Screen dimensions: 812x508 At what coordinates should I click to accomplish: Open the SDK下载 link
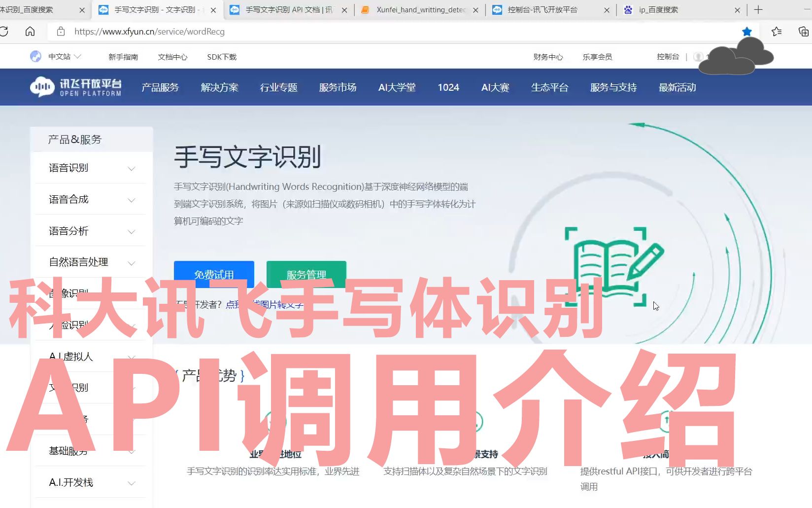(x=222, y=57)
